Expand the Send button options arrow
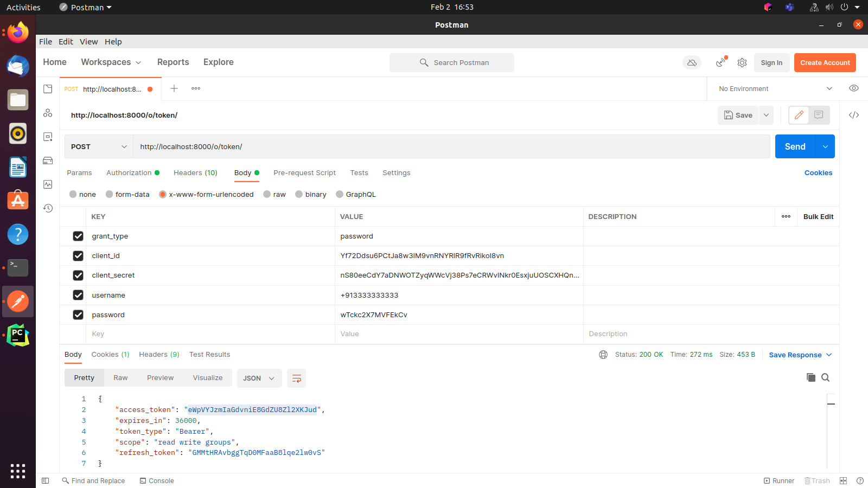This screenshot has height=488, width=868. (x=825, y=146)
